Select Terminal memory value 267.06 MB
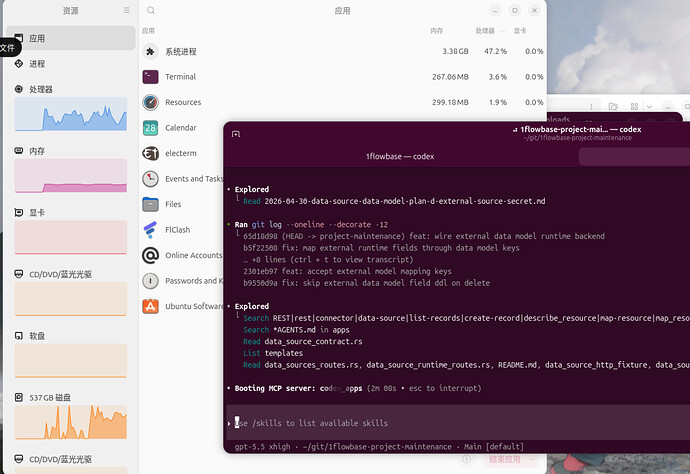 450,77
